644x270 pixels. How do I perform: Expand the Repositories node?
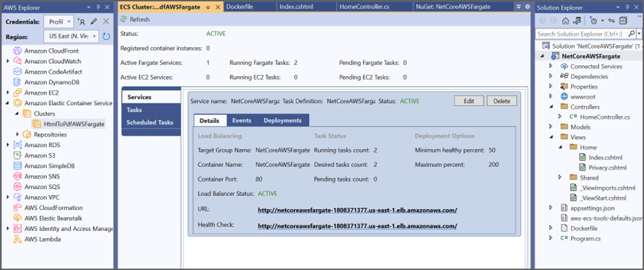tap(18, 135)
